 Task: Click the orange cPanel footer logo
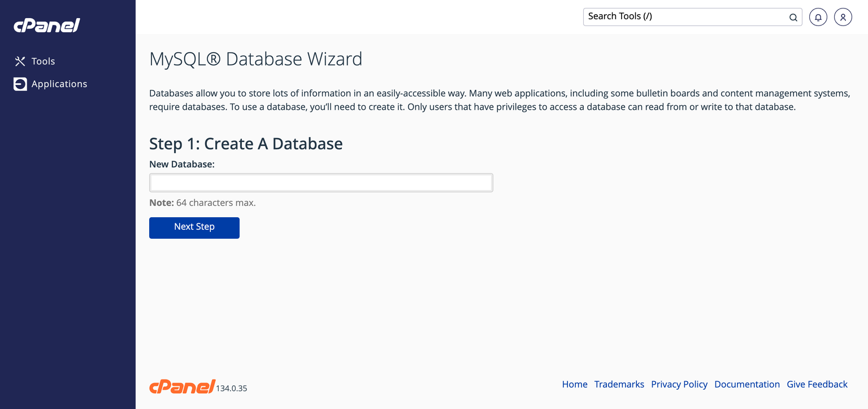(x=182, y=386)
